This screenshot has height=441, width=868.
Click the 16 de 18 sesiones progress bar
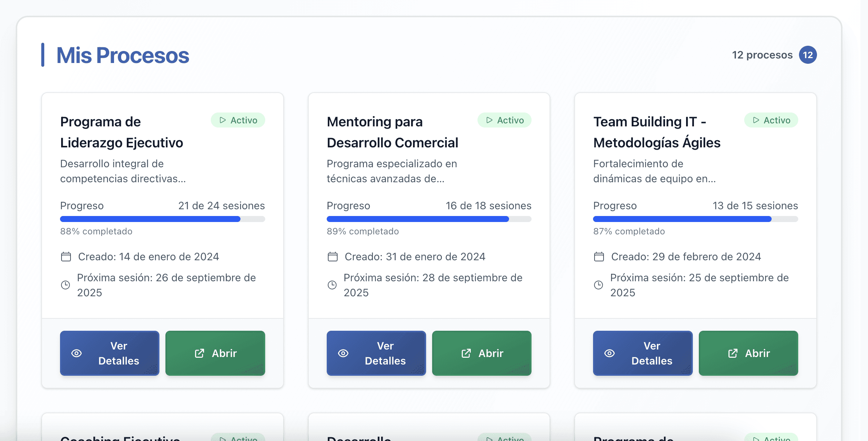tap(429, 219)
